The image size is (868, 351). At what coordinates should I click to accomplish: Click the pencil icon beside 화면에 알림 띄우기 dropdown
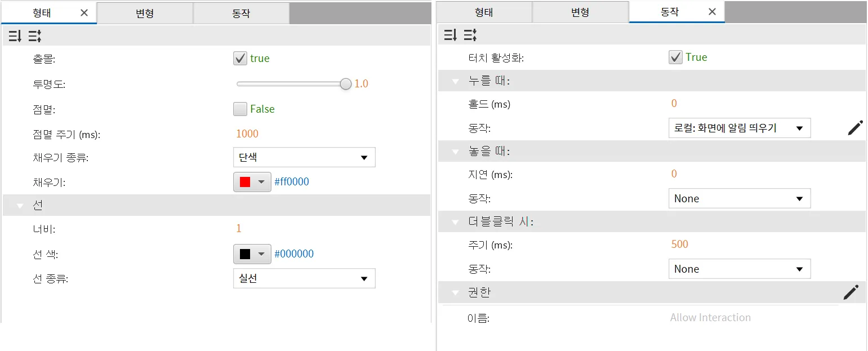[854, 128]
